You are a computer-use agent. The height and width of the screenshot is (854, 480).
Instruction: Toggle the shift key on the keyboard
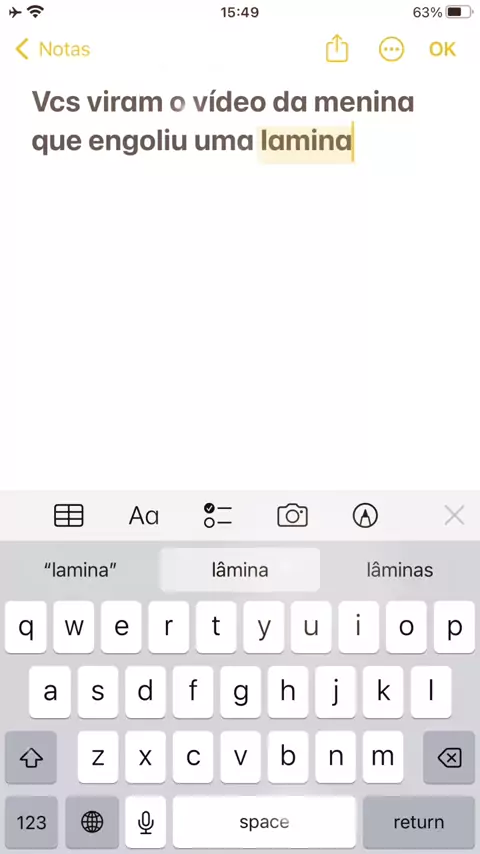click(31, 757)
